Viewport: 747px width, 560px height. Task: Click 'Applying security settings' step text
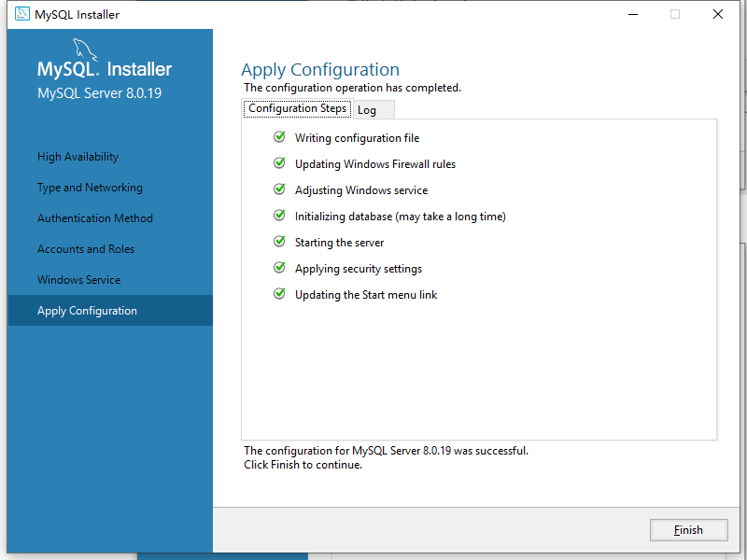tap(359, 269)
